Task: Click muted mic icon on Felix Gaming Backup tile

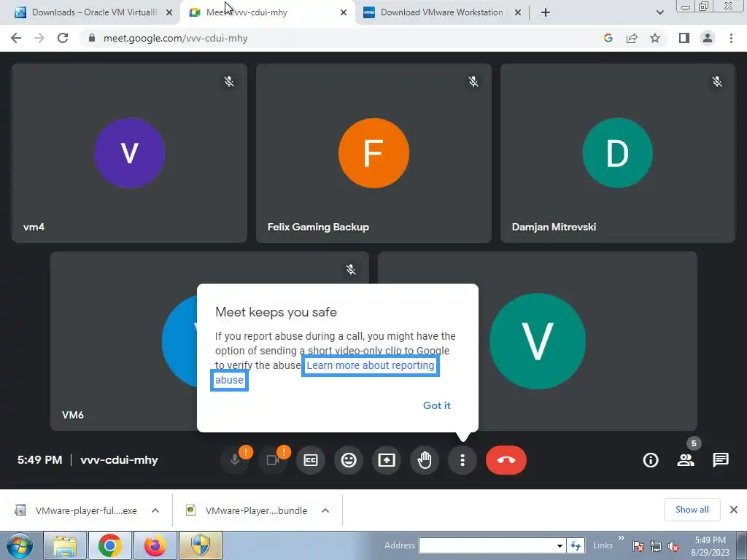Action: tap(473, 82)
